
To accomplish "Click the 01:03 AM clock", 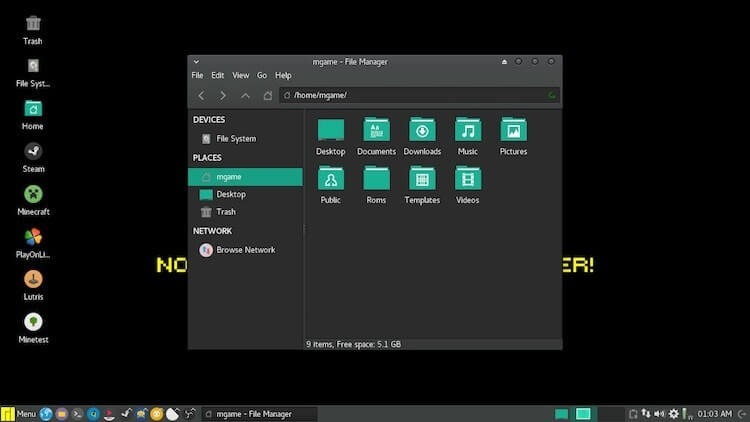I will [715, 414].
